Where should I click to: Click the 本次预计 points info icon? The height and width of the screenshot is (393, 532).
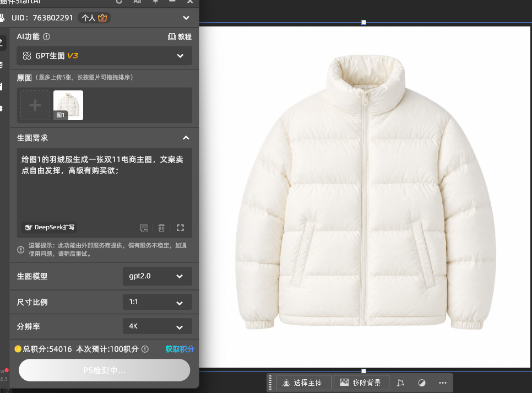(x=145, y=349)
